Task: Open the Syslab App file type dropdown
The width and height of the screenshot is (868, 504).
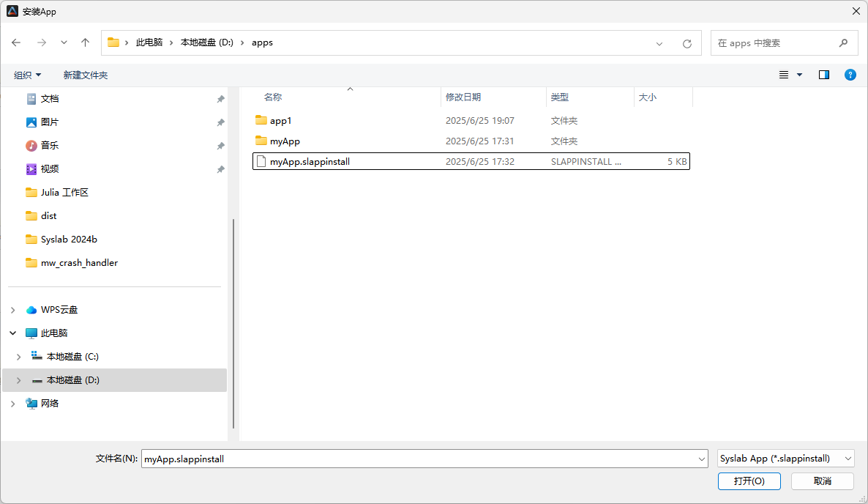Action: click(785, 459)
